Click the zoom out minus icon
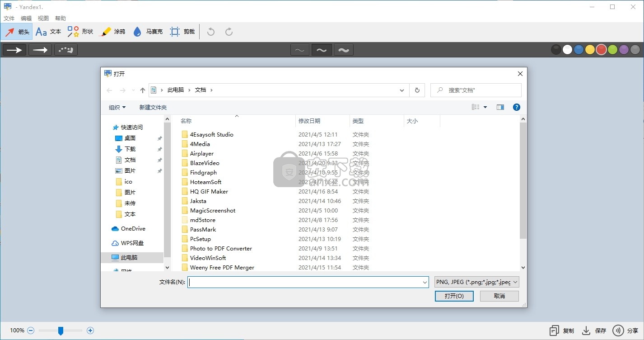This screenshot has width=644, height=340. [x=31, y=331]
